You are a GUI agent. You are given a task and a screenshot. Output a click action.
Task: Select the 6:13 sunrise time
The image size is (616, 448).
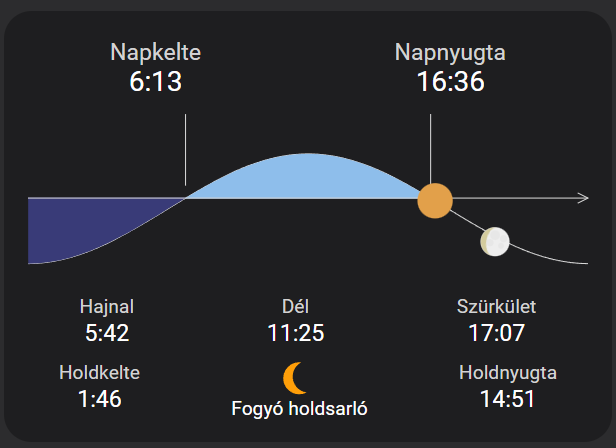[156, 82]
